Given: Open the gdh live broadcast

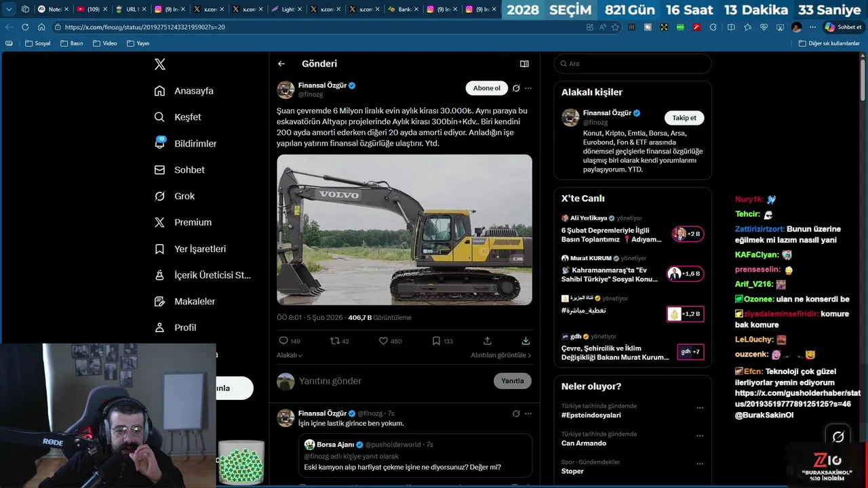Looking at the screenshot, I should [x=633, y=347].
